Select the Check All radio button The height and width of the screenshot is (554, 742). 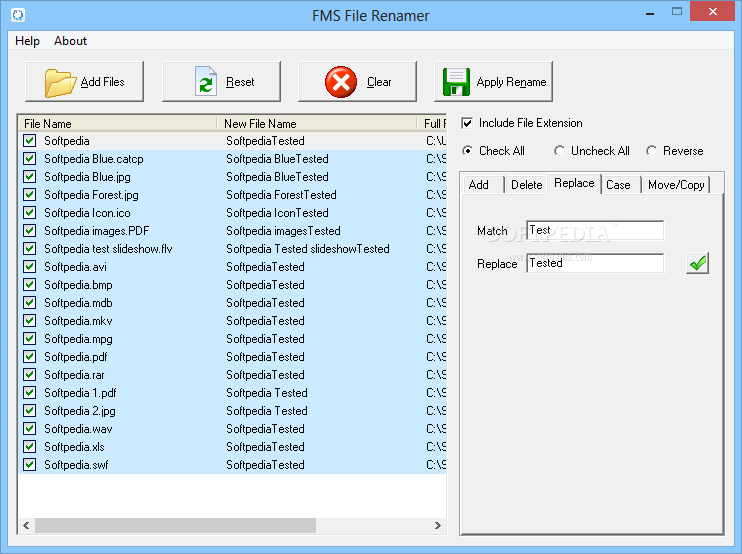[x=467, y=151]
